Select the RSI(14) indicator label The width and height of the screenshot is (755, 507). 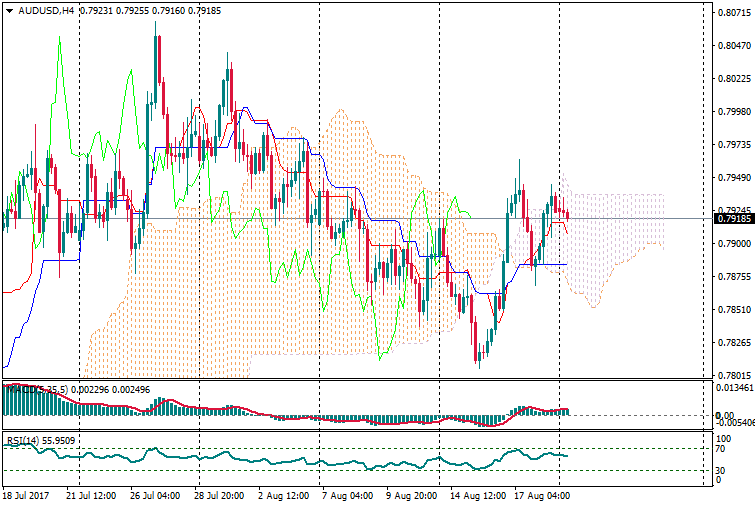click(22, 439)
